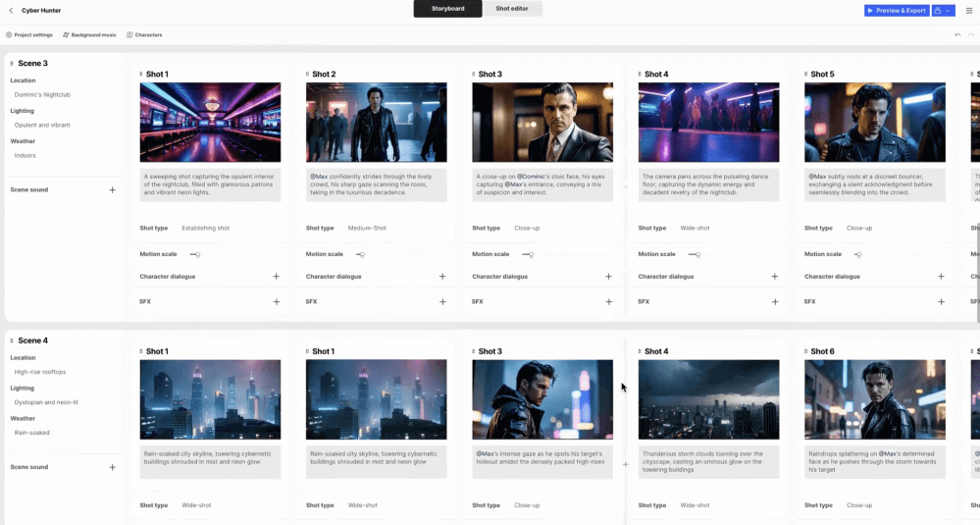The image size is (980, 525).
Task: Add character dialogue to Shot 1
Action: pos(277,277)
